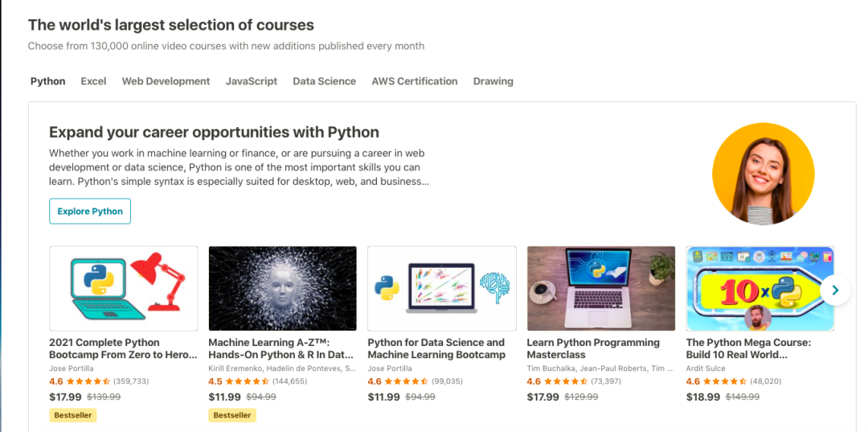Select the Python tab
Image resolution: width=868 pixels, height=432 pixels.
[x=47, y=81]
